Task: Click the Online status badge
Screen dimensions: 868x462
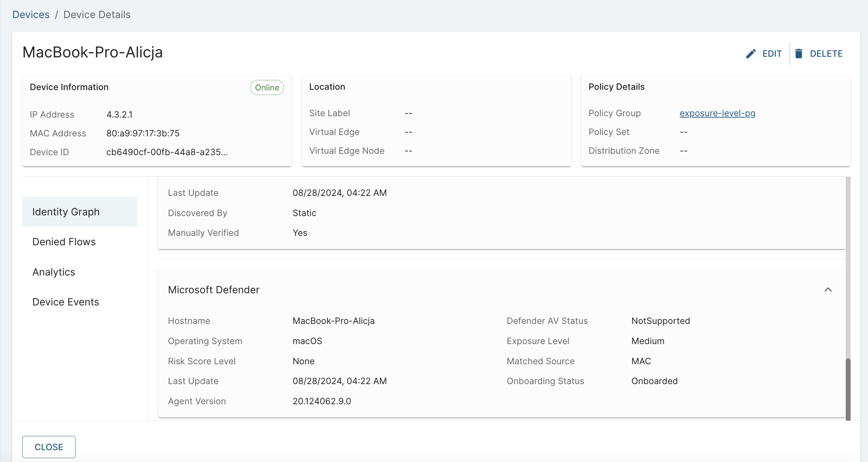Action: (x=267, y=88)
